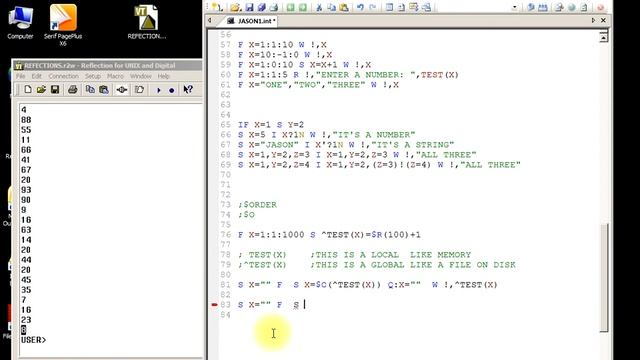This screenshot has height=360, width=640.
Task: Open File menu in Reflection window
Action: 20,76
